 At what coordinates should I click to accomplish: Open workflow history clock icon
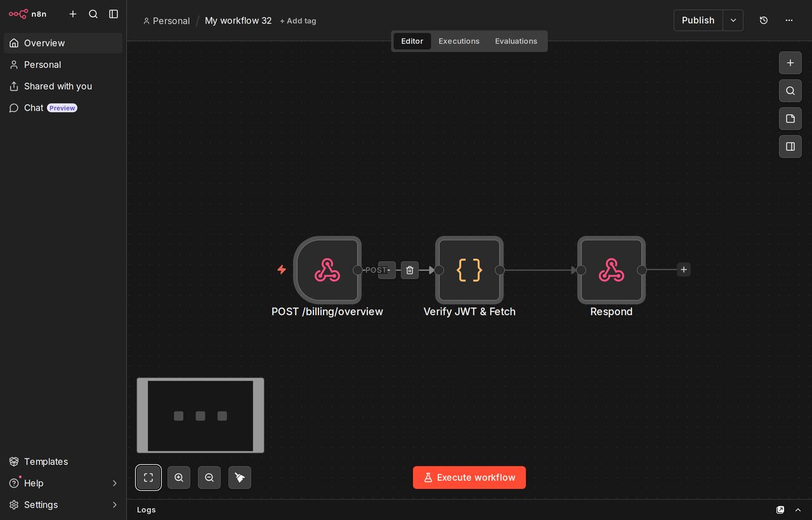[764, 20]
